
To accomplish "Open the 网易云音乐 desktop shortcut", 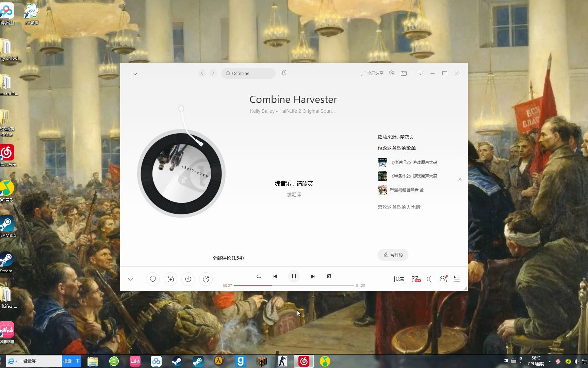I will [7, 155].
